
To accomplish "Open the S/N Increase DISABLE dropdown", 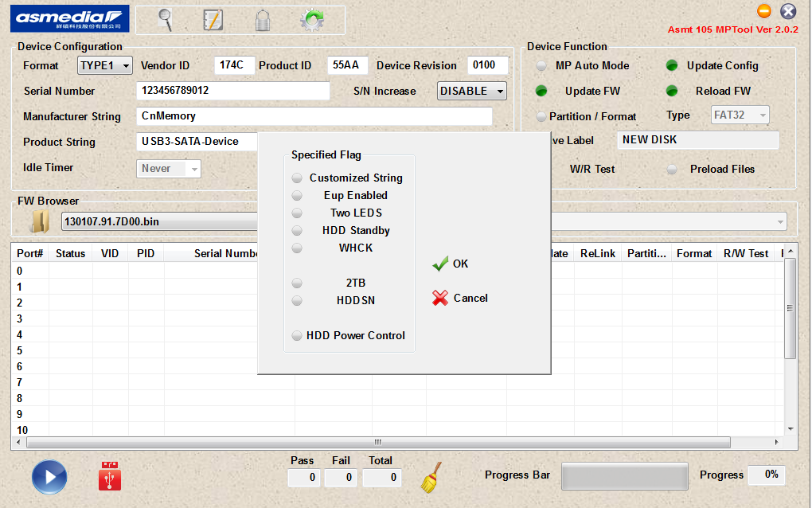I will 472,91.
